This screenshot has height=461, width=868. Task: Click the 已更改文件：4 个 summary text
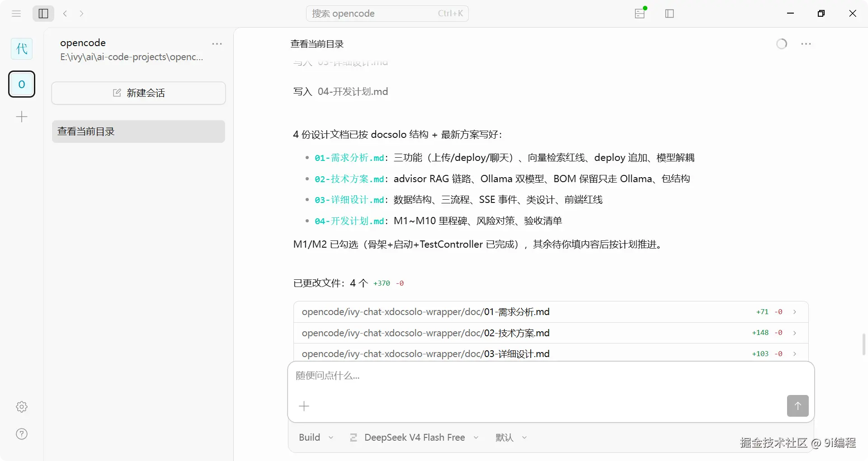330,283
